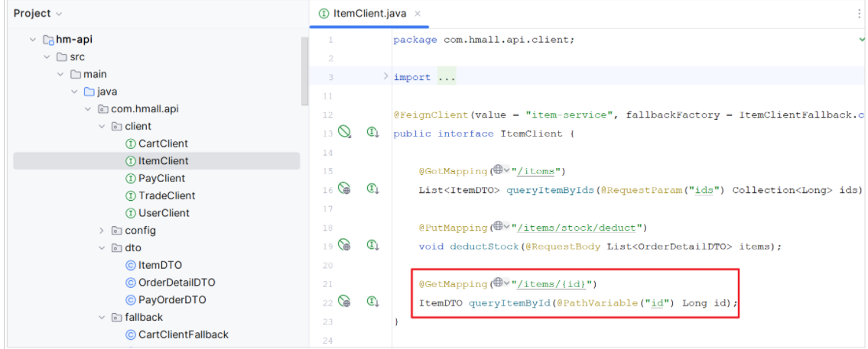This screenshot has width=868, height=349.
Task: Click the line 22 endpoint gutter icon
Action: [x=345, y=302]
